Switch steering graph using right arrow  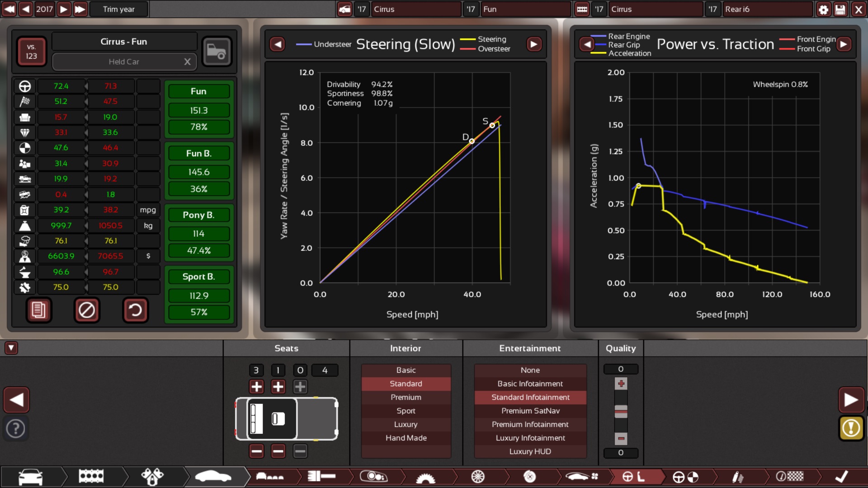pyautogui.click(x=534, y=44)
